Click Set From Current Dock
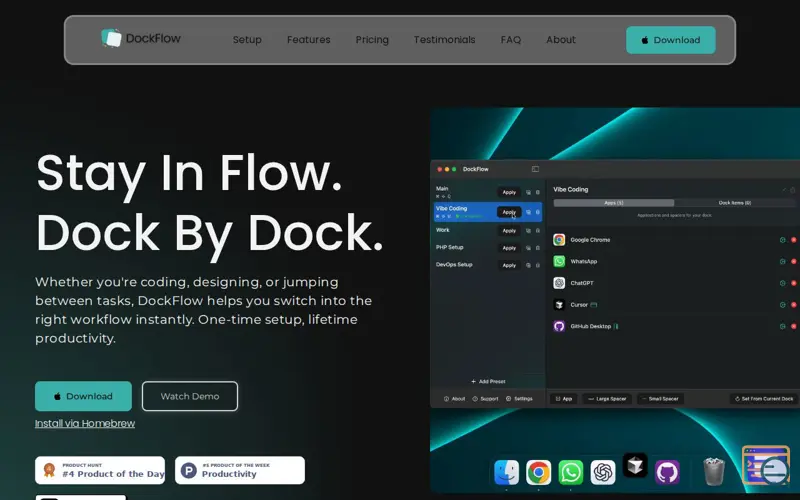Screen dimensions: 800x500 pos(764,399)
